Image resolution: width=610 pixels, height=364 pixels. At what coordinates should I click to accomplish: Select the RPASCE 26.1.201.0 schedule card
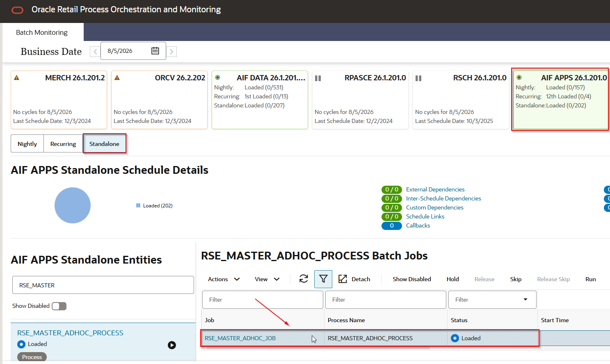360,100
